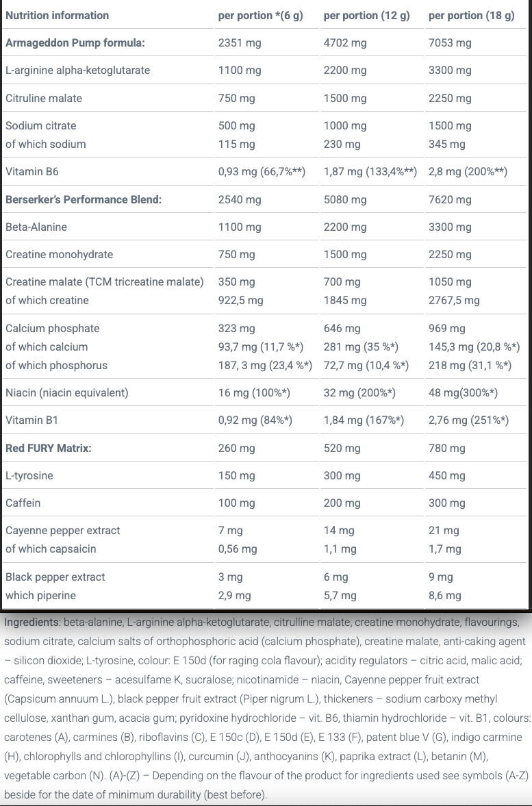Viewport: 532px width, 806px height.
Task: Select the "Armageddon Pump formula:" row label
Action: coord(75,42)
